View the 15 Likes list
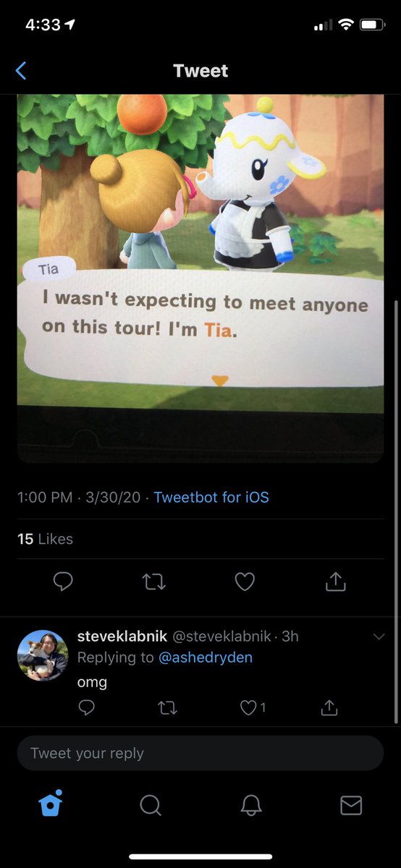The width and height of the screenshot is (401, 868). point(45,539)
